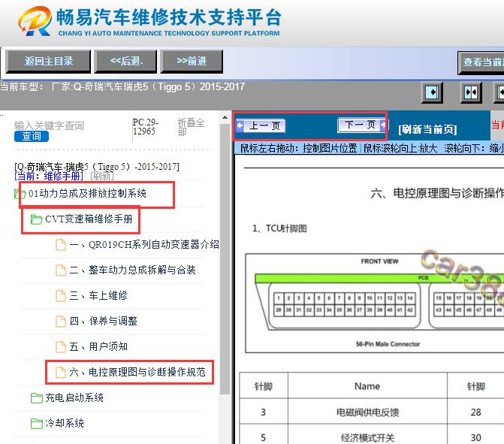Viewport: 504px width, 444px height.
Task: Go to previous page with 上一页
Action: [x=261, y=125]
